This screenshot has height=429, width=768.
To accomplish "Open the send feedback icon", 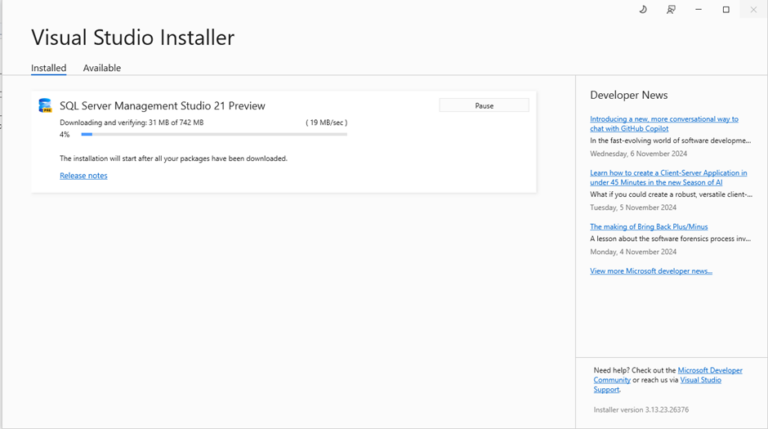I will [x=671, y=10].
